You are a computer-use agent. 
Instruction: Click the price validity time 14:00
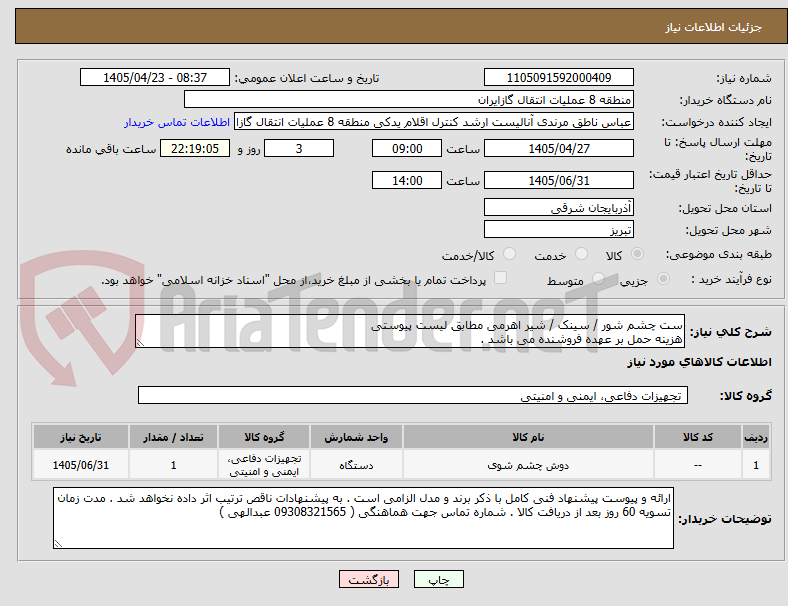pyautogui.click(x=407, y=180)
